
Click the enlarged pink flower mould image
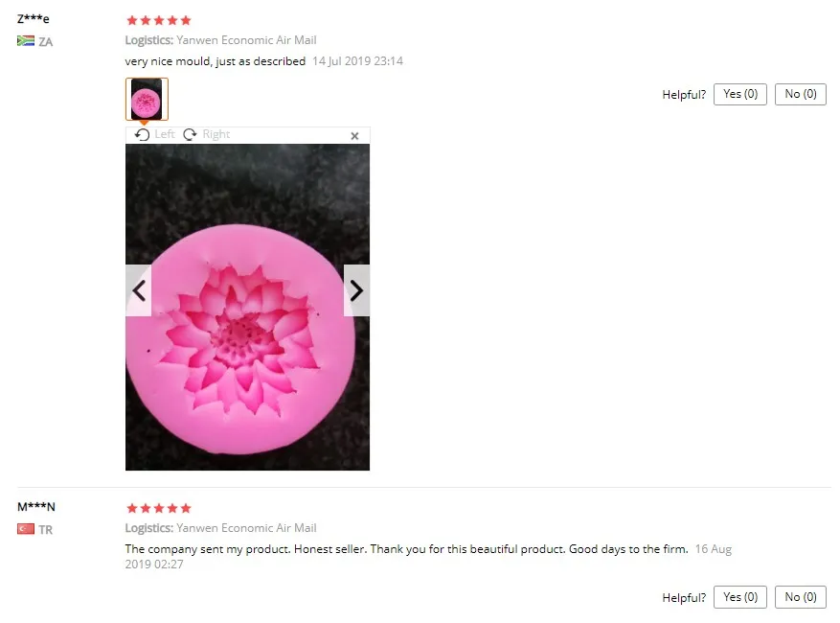pos(247,308)
